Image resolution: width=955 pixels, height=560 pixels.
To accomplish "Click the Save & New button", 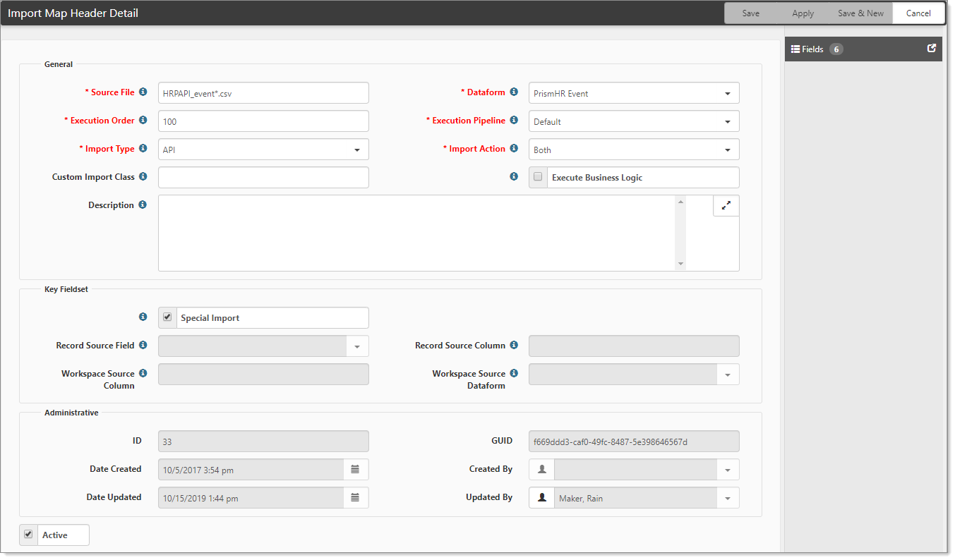I will [860, 13].
